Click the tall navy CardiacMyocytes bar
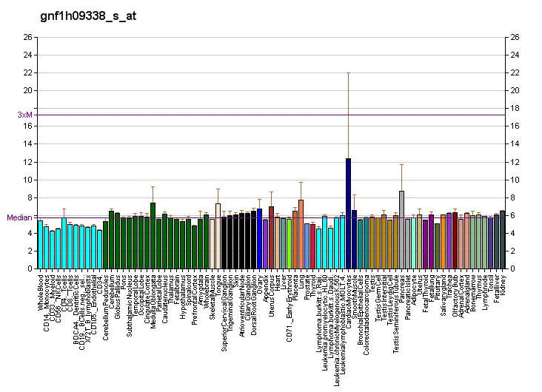 pos(348,213)
